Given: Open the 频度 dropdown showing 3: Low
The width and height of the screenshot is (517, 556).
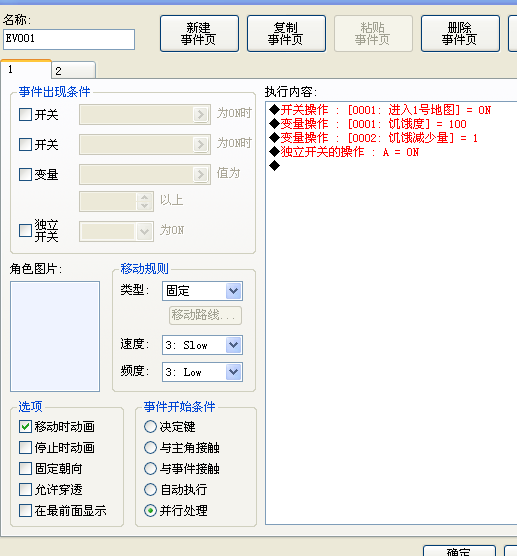Looking at the screenshot, I should pos(202,372).
